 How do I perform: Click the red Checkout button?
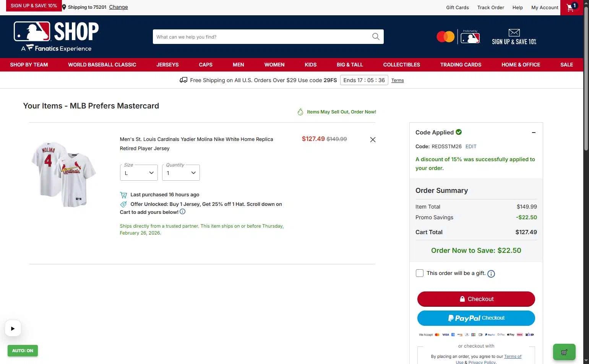pos(476,299)
